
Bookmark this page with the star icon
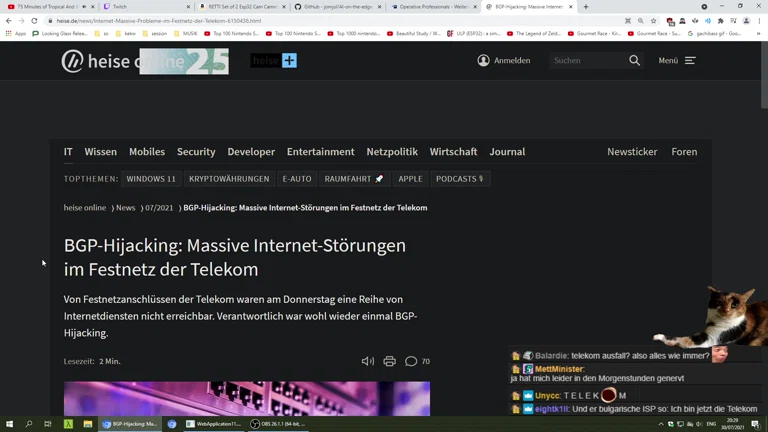[x=653, y=21]
